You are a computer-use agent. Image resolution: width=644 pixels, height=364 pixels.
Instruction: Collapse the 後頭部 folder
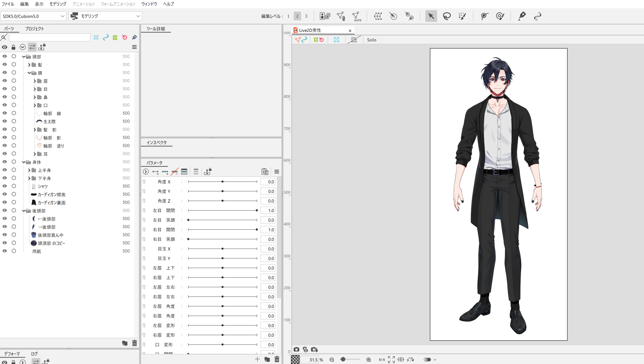[24, 211]
